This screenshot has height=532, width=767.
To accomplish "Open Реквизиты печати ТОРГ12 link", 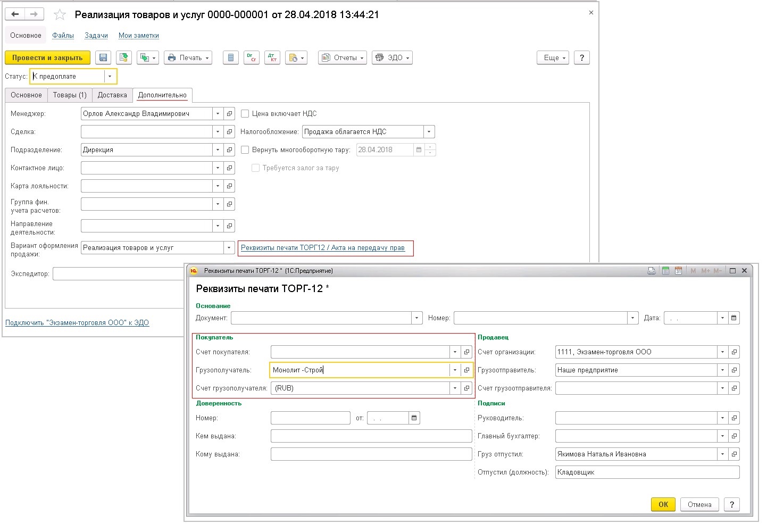I will click(323, 247).
